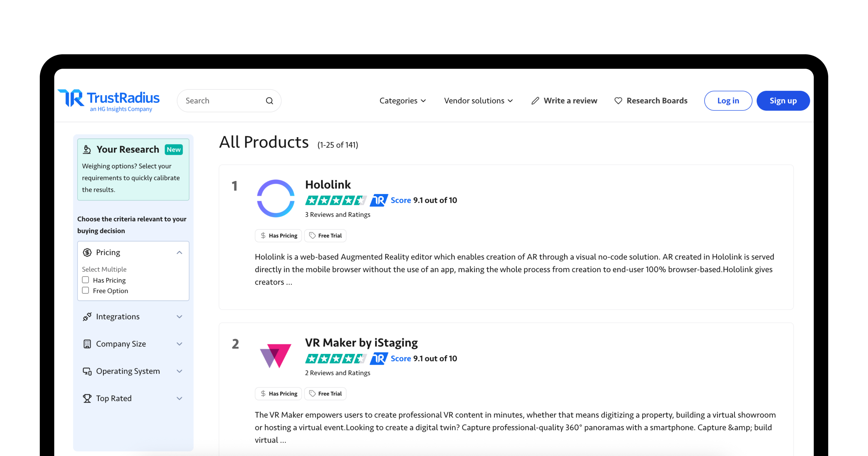Click the pencil icon beside Write a review
Viewport: 868px width, 456px height.
(x=535, y=101)
